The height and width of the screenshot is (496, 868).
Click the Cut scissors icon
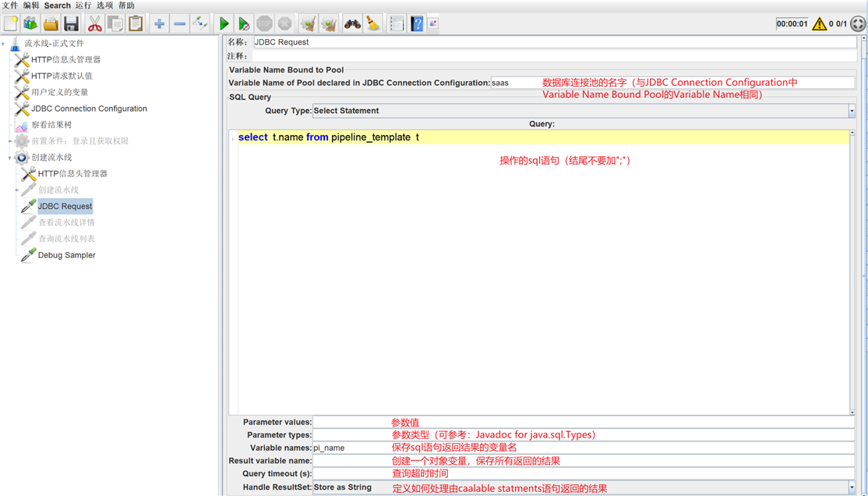point(94,24)
